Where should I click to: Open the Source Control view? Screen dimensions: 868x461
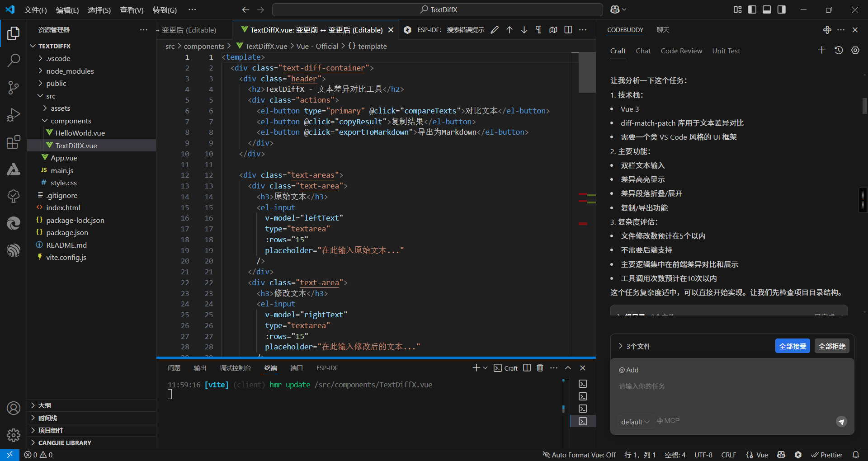[14, 88]
